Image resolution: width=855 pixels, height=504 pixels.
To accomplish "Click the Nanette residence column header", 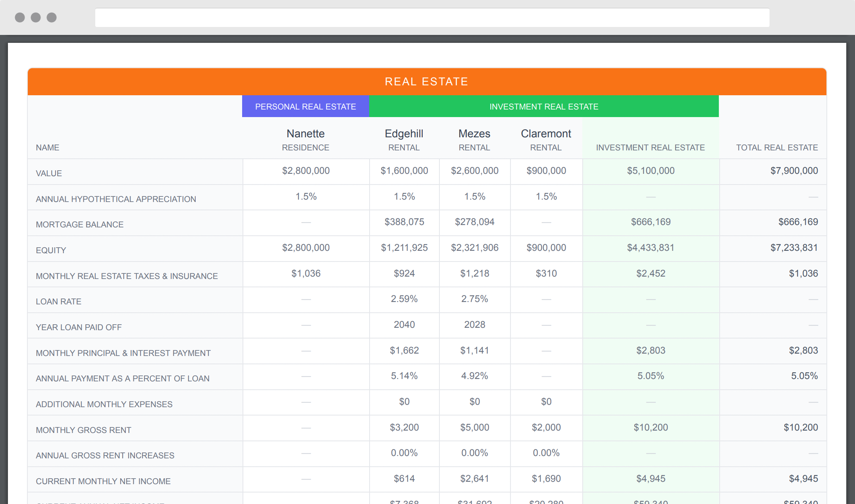I will click(305, 140).
